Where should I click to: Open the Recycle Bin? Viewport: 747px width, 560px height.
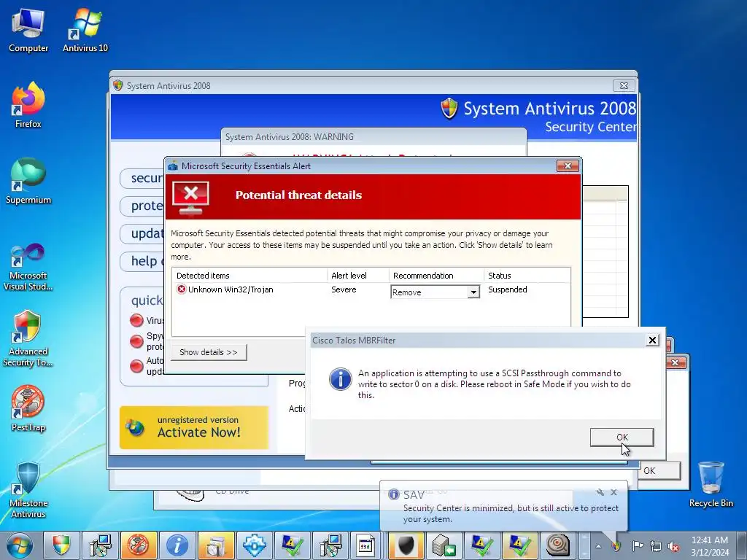point(711,485)
